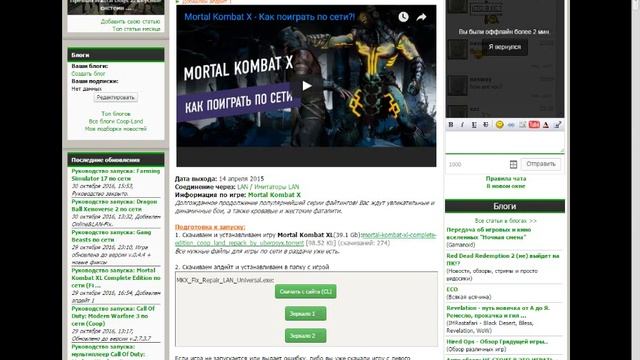Open the 'Red Dead Redemption 2' blog post link

pyautogui.click(x=503, y=260)
